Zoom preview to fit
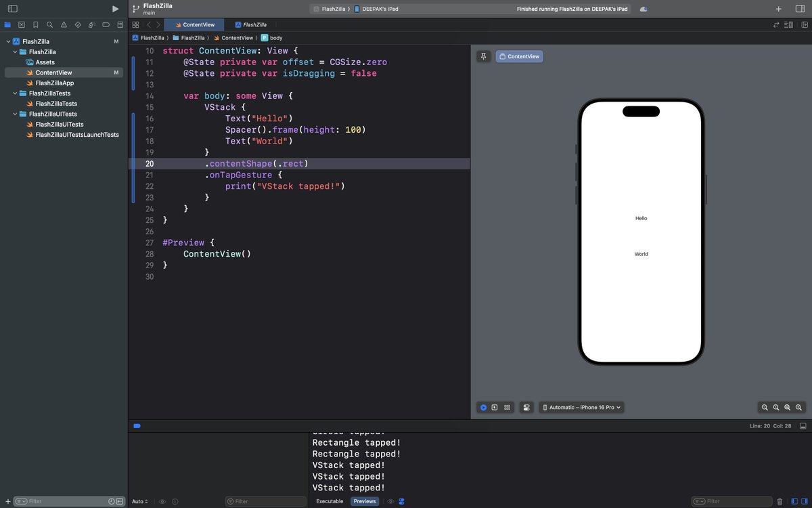Image resolution: width=812 pixels, height=508 pixels. pos(788,407)
